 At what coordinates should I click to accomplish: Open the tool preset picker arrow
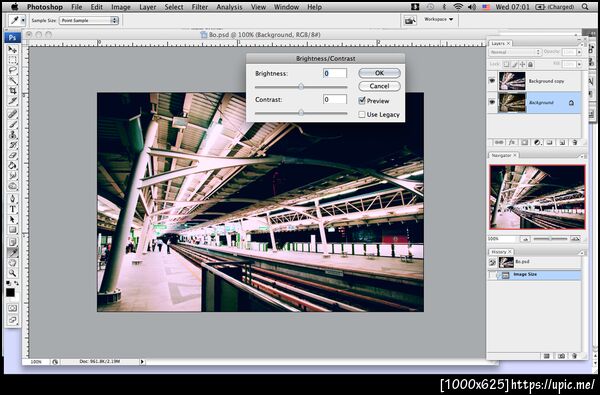point(23,20)
